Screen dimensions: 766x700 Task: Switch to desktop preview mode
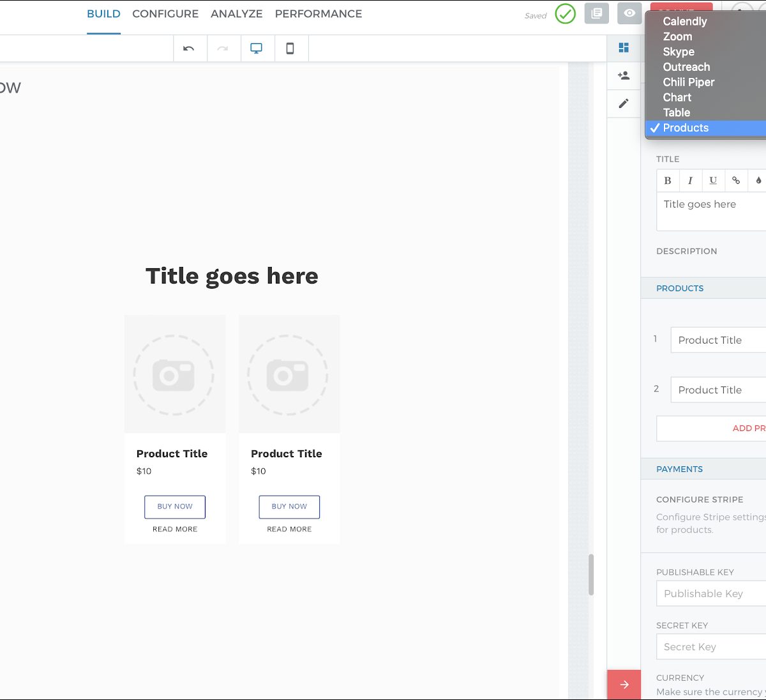coord(256,49)
